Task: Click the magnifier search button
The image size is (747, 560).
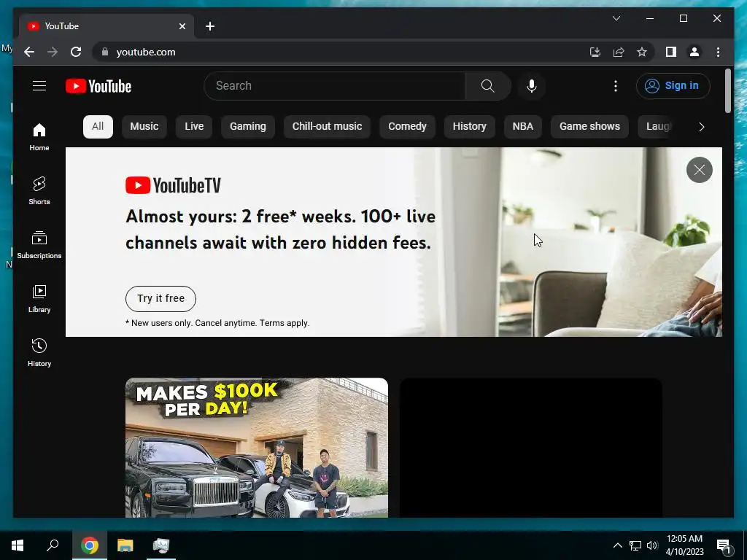Action: click(487, 86)
